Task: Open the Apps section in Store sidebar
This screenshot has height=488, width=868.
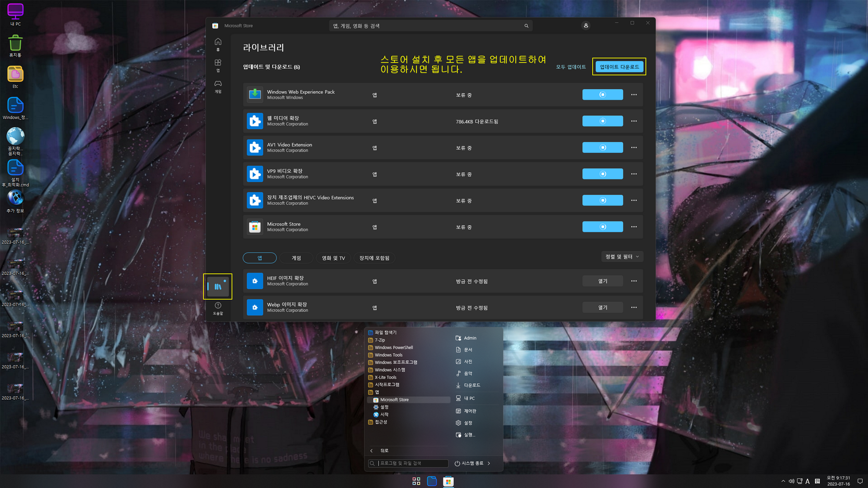Action: tap(218, 65)
